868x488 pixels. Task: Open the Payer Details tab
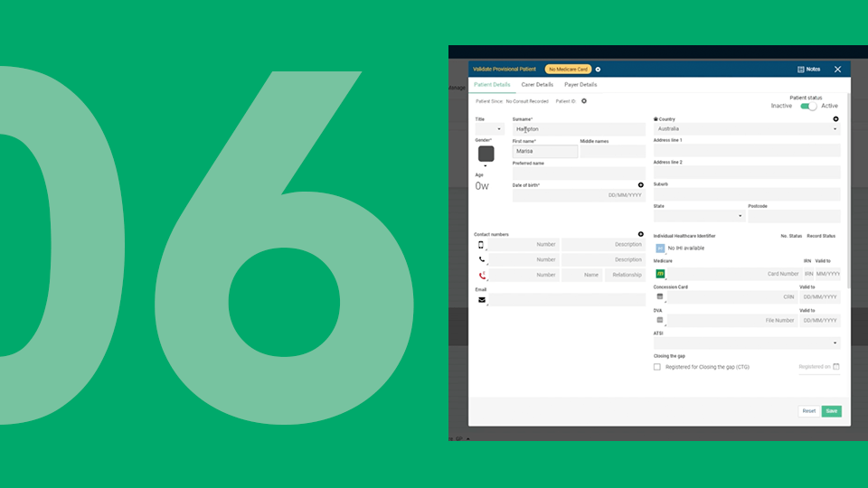click(580, 85)
